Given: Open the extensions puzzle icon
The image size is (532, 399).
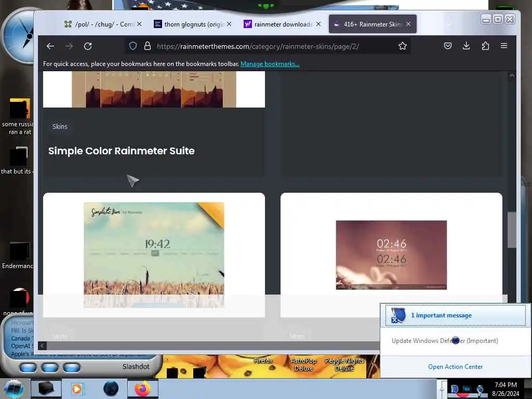Looking at the screenshot, I should (485, 46).
